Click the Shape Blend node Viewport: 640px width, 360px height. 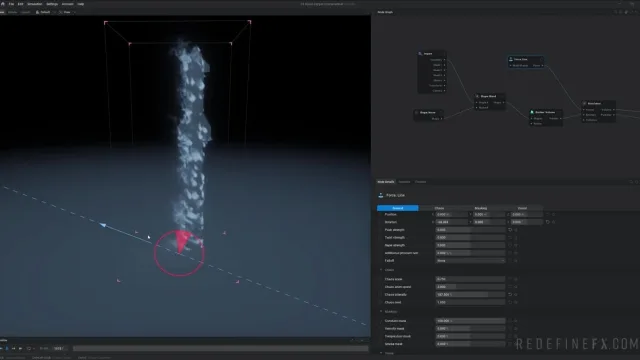click(x=490, y=102)
